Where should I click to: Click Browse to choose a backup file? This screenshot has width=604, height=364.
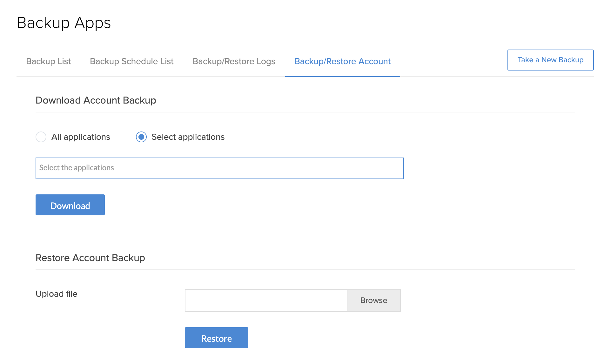click(x=373, y=300)
